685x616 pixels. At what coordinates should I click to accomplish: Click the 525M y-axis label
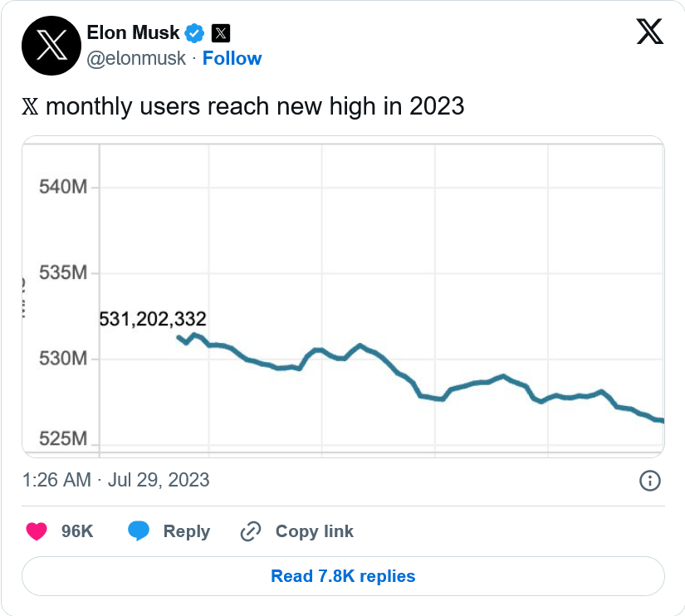(63, 438)
